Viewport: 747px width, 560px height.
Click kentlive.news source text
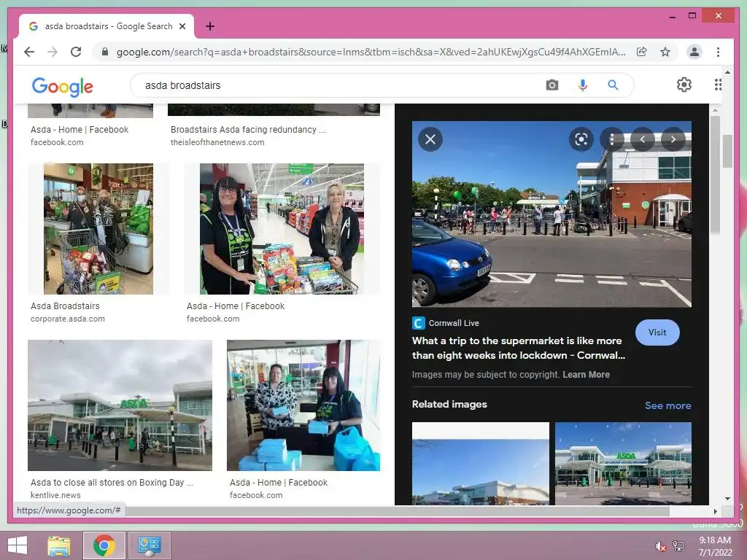click(x=55, y=495)
